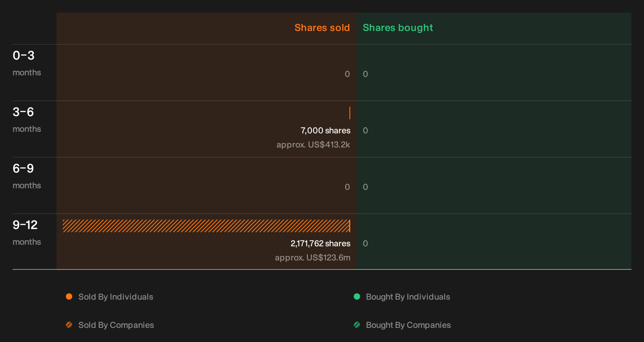Screen dimensions: 644x342
Task: Click the 'Shares bought' column header
Action: 398,28
